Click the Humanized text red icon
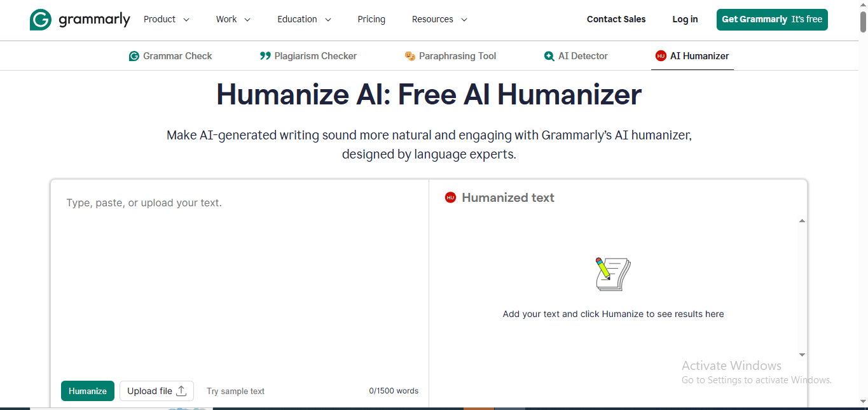The height and width of the screenshot is (410, 868). click(450, 198)
